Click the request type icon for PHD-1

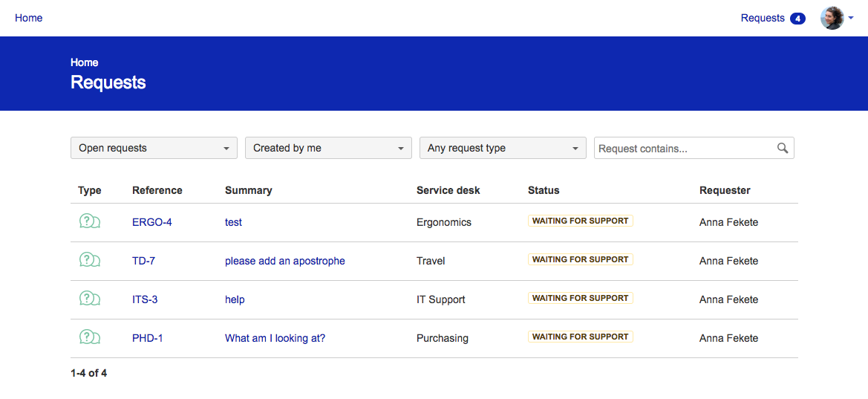(x=90, y=337)
